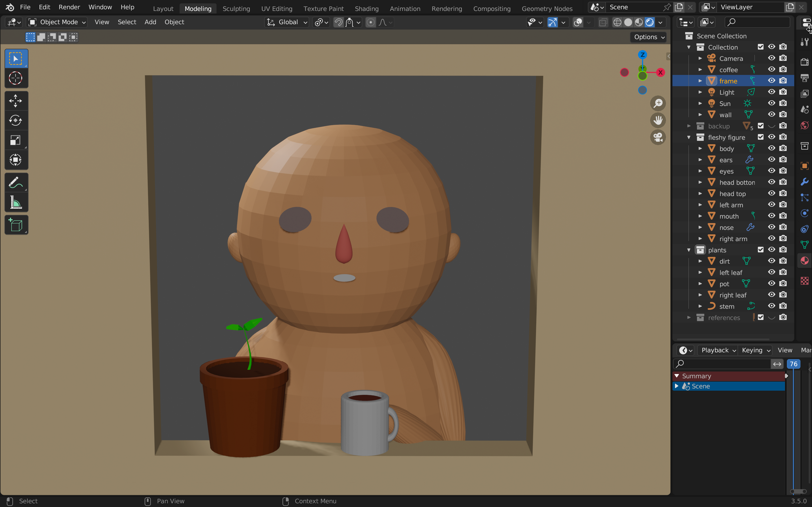Open the Render menu
This screenshot has height=507, width=812.
[x=69, y=7]
